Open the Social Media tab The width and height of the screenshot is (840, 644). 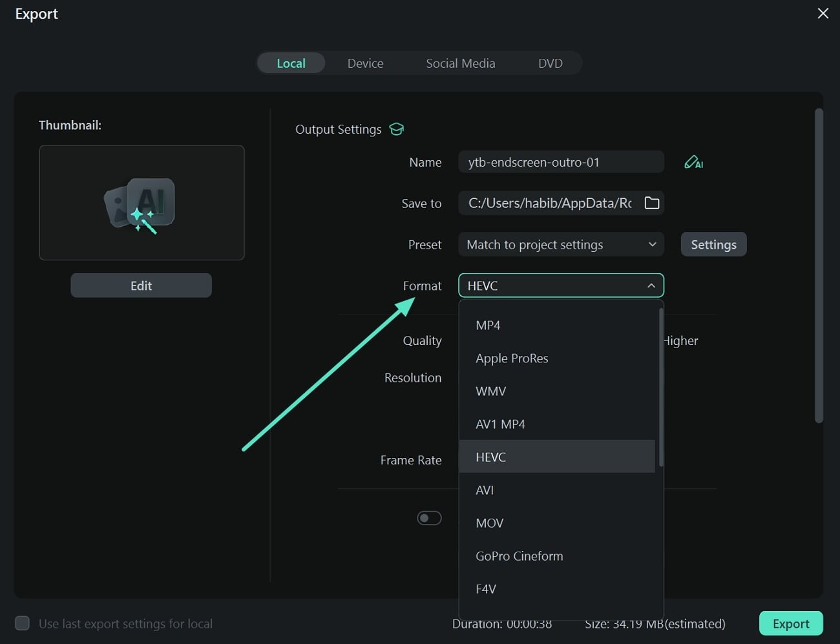pyautogui.click(x=460, y=63)
